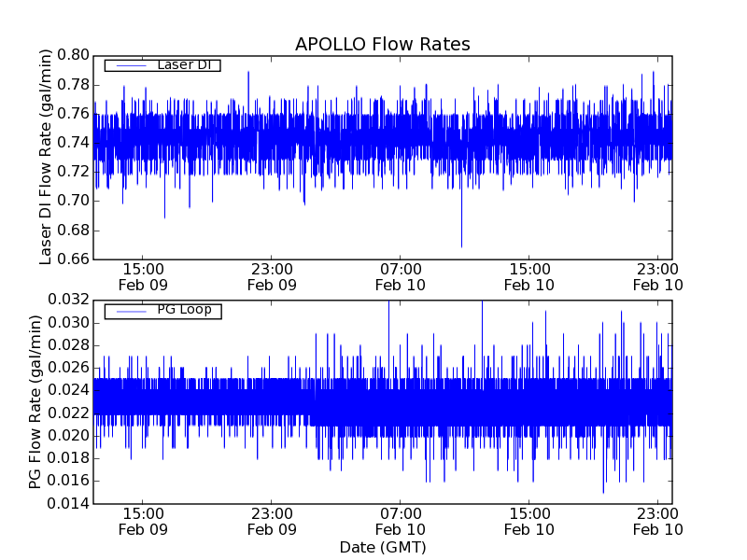747x560 pixels.
Task: Click "23:00 Feb 10" under the PG Loop plot
Action: point(658,522)
